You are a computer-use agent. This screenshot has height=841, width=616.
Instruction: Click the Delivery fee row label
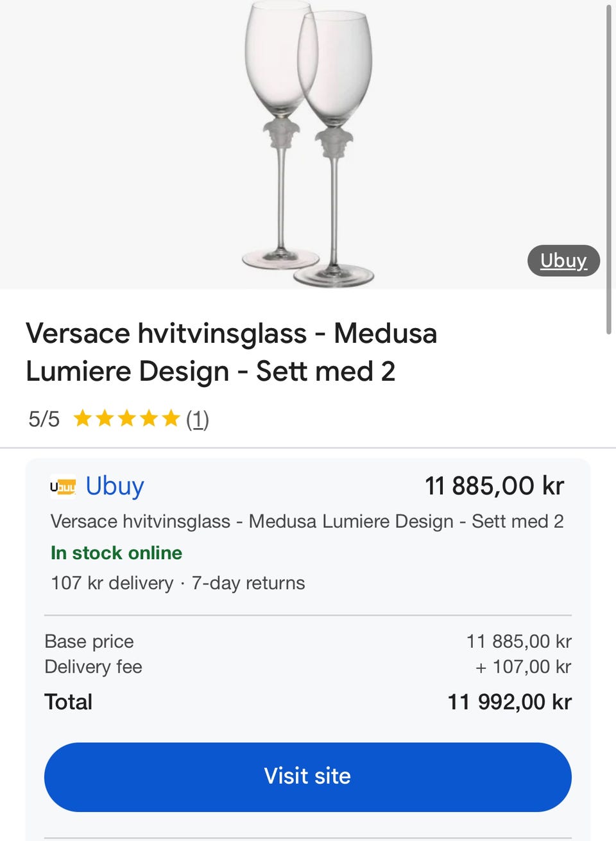tap(93, 666)
